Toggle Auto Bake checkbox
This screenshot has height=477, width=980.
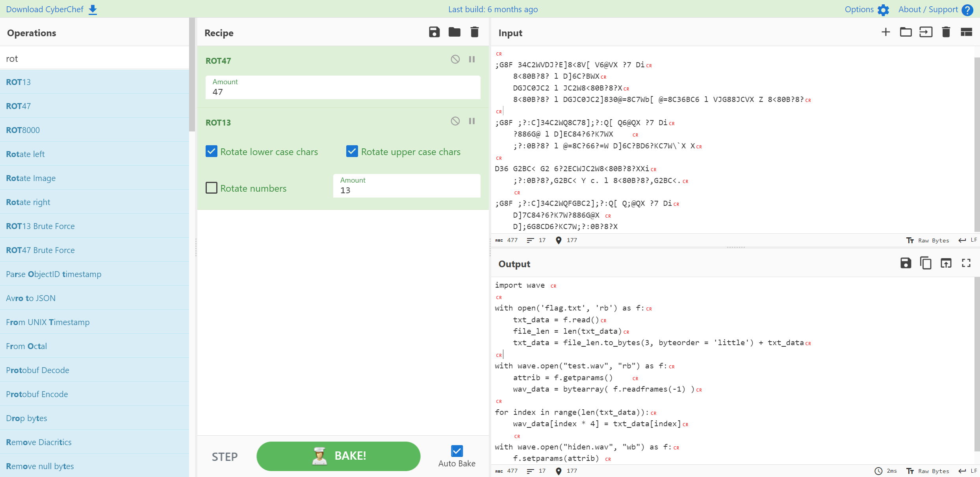tap(457, 451)
